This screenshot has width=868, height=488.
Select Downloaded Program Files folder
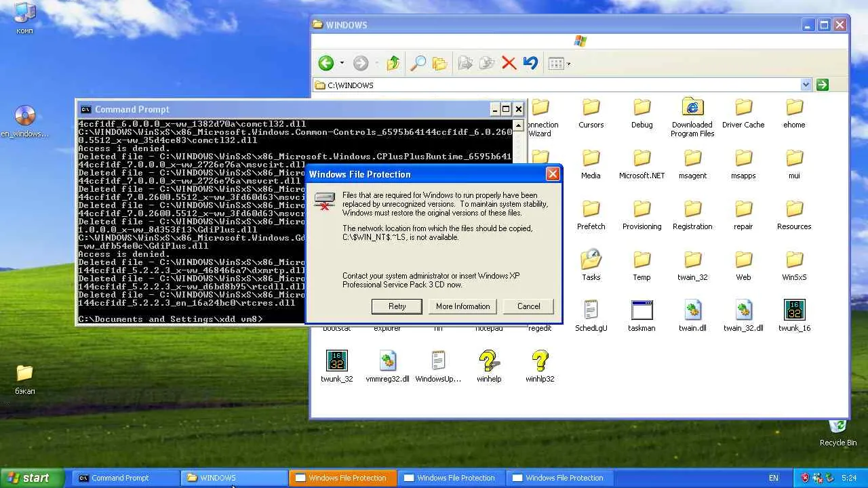pos(692,118)
